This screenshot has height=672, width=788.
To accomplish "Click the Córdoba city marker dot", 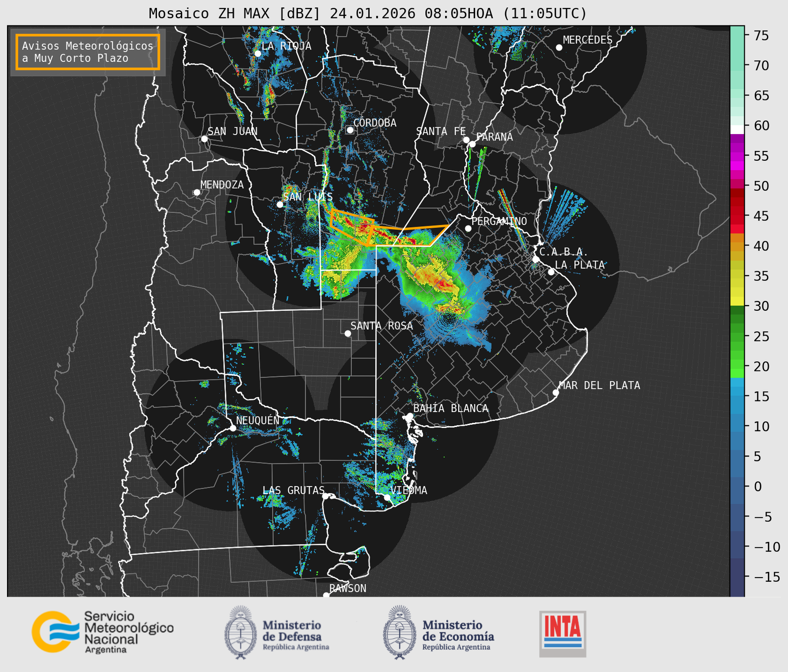I will 350,130.
